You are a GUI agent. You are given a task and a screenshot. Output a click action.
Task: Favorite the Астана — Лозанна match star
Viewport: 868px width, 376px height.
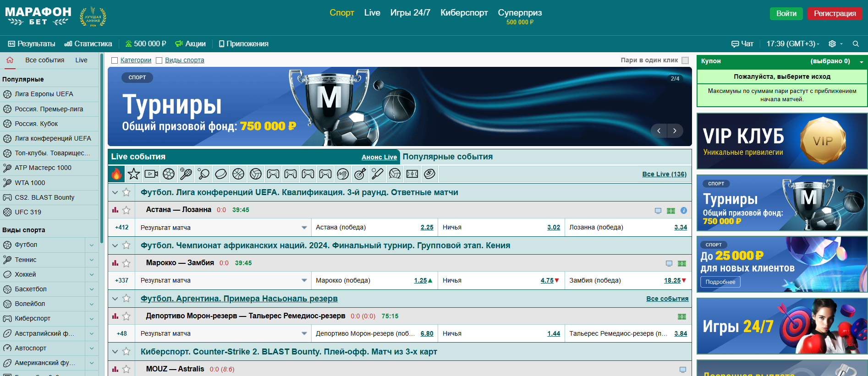point(126,210)
